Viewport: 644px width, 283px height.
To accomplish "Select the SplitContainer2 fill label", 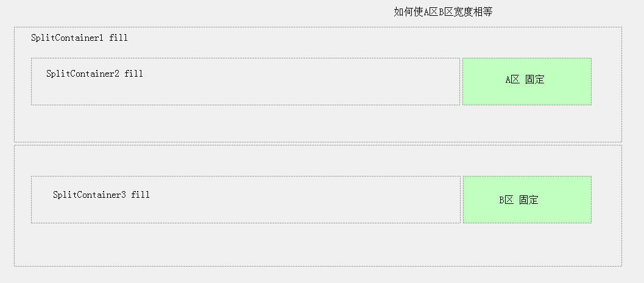I will click(94, 74).
